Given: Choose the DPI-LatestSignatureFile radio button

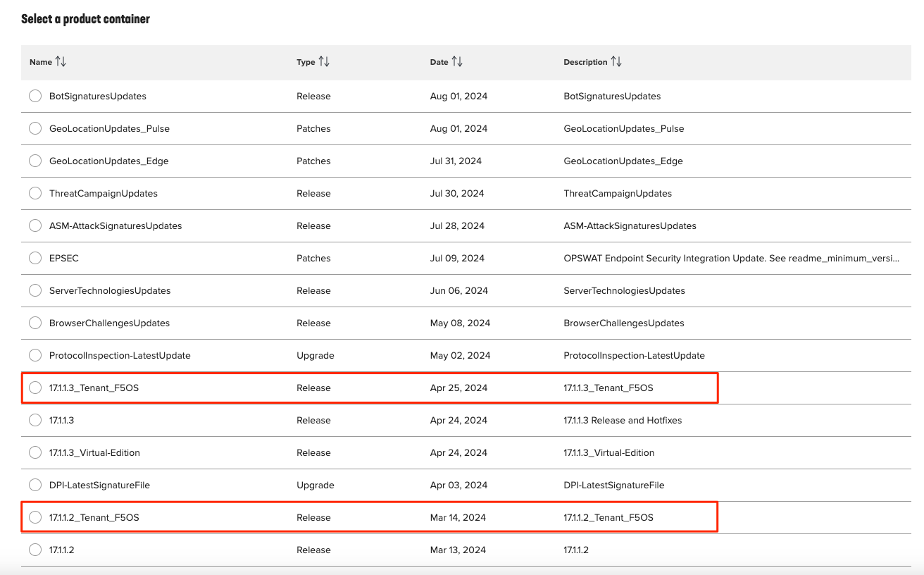Looking at the screenshot, I should point(35,485).
